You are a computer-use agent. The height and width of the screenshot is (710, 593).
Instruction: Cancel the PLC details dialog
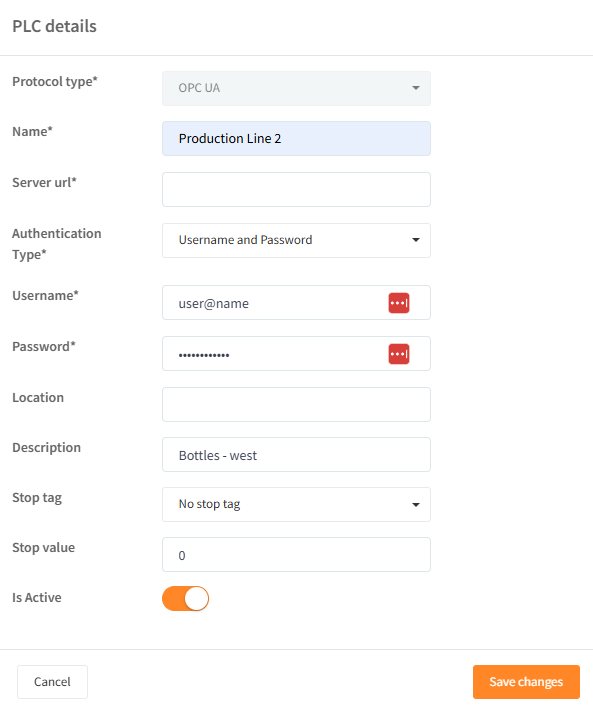[x=53, y=682]
